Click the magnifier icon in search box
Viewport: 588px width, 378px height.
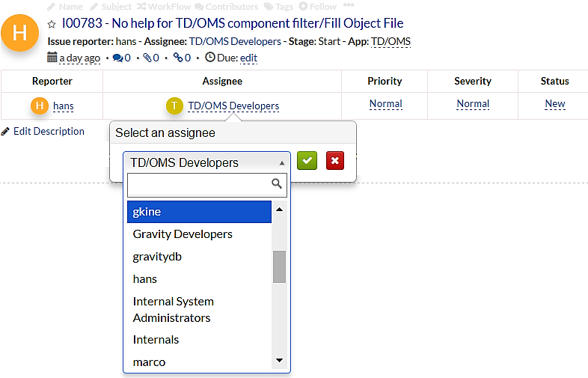[276, 183]
